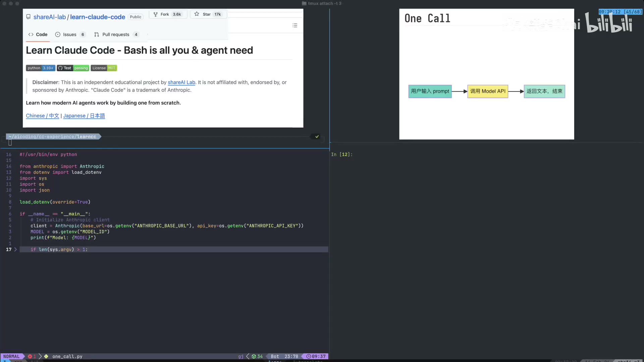This screenshot has width=644, height=362.
Task: Click the Python file icon in statusline
Action: click(x=46, y=356)
